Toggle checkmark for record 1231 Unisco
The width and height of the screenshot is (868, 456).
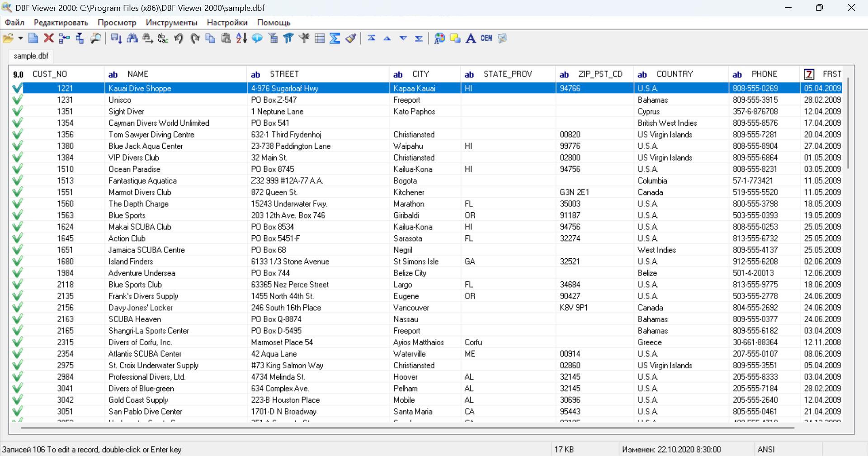tap(17, 100)
